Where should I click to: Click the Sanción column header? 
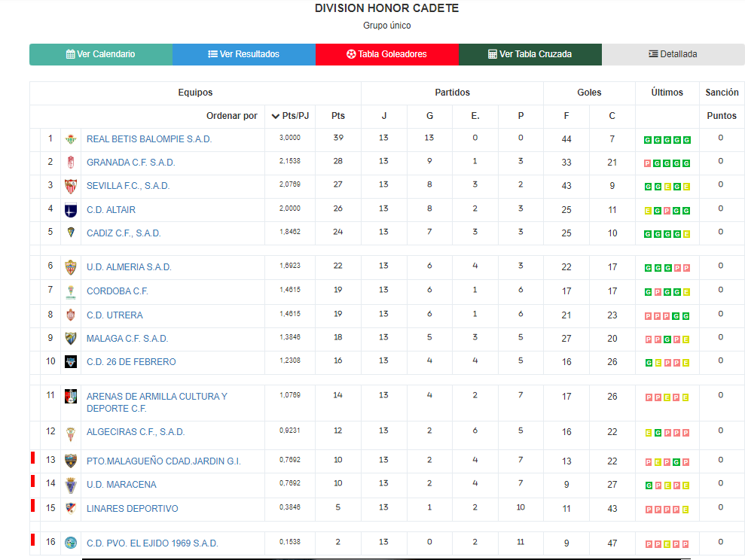pyautogui.click(x=722, y=93)
